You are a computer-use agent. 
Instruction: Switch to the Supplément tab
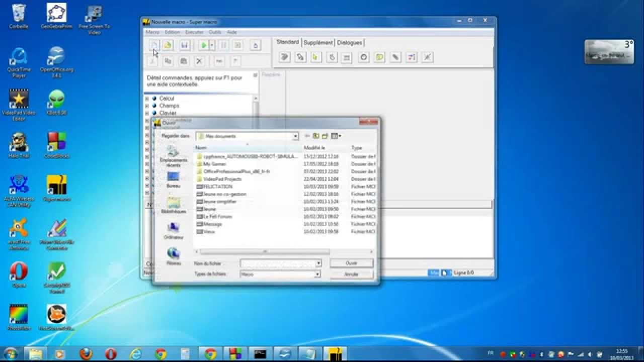pyautogui.click(x=318, y=43)
